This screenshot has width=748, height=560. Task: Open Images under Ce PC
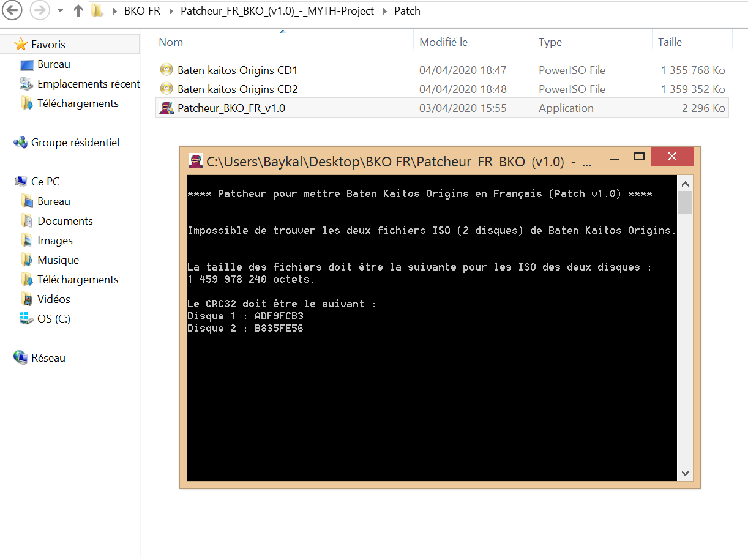(x=55, y=241)
